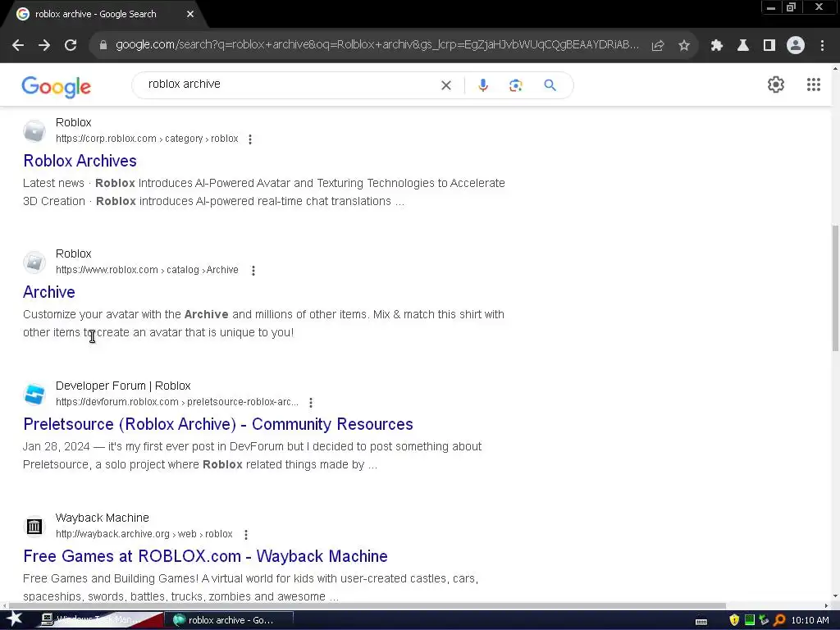Open more options for devforum.roblox.com result
This screenshot has width=840, height=630.
pos(311,402)
